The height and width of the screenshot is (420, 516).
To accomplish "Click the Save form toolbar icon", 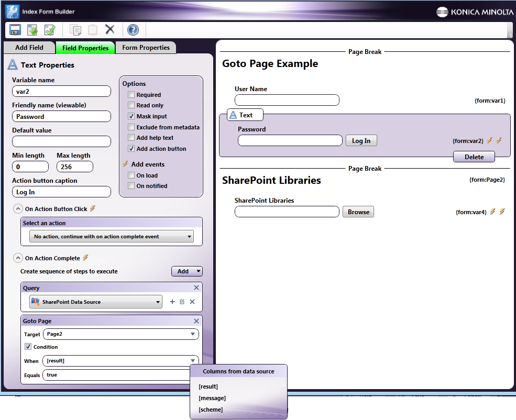I will (x=15, y=30).
